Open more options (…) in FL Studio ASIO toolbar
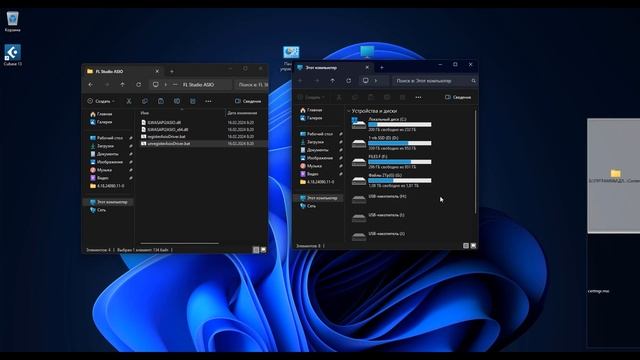This screenshot has width=640, height=360. pyautogui.click(x=209, y=101)
